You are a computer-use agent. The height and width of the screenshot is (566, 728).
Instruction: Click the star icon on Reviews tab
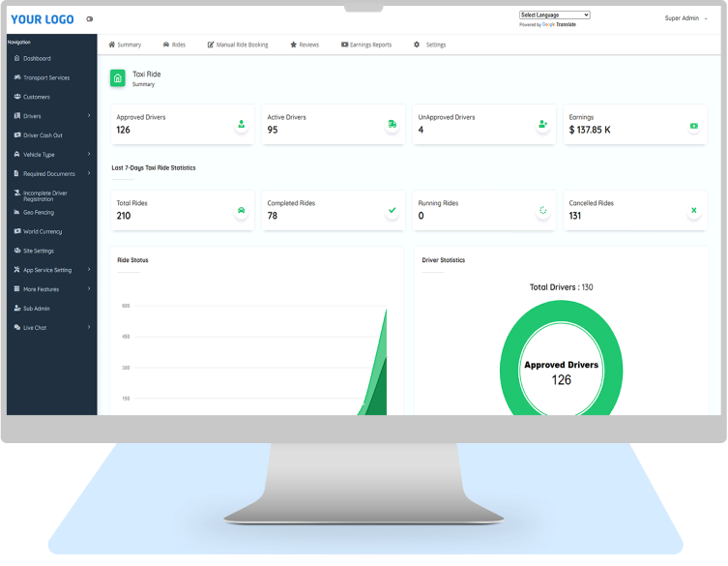tap(294, 45)
